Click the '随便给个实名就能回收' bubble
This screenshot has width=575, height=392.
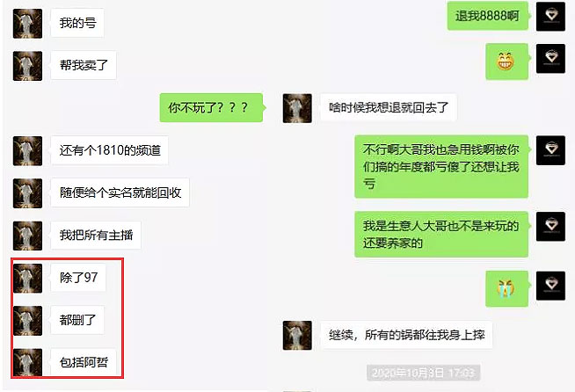point(120,192)
